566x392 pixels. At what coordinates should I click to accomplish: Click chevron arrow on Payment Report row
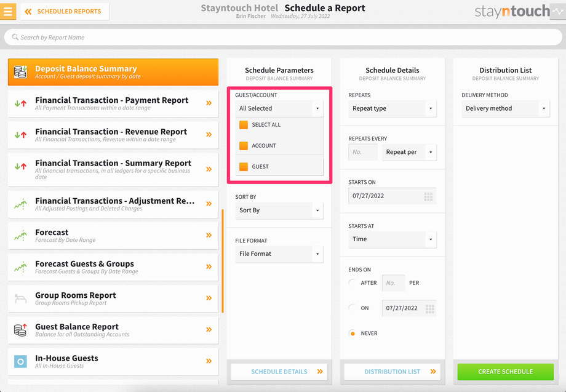209,103
